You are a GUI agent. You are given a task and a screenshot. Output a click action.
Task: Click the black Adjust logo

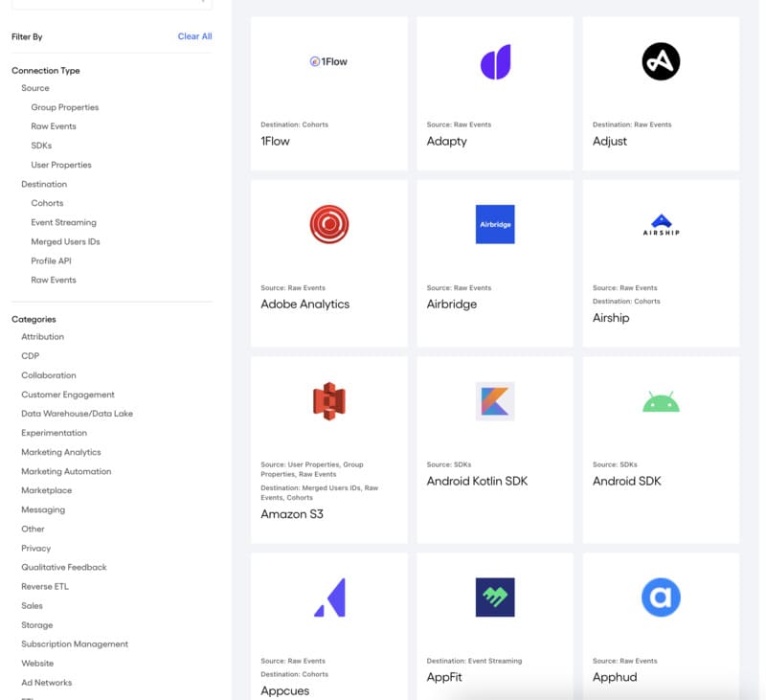pos(661,61)
